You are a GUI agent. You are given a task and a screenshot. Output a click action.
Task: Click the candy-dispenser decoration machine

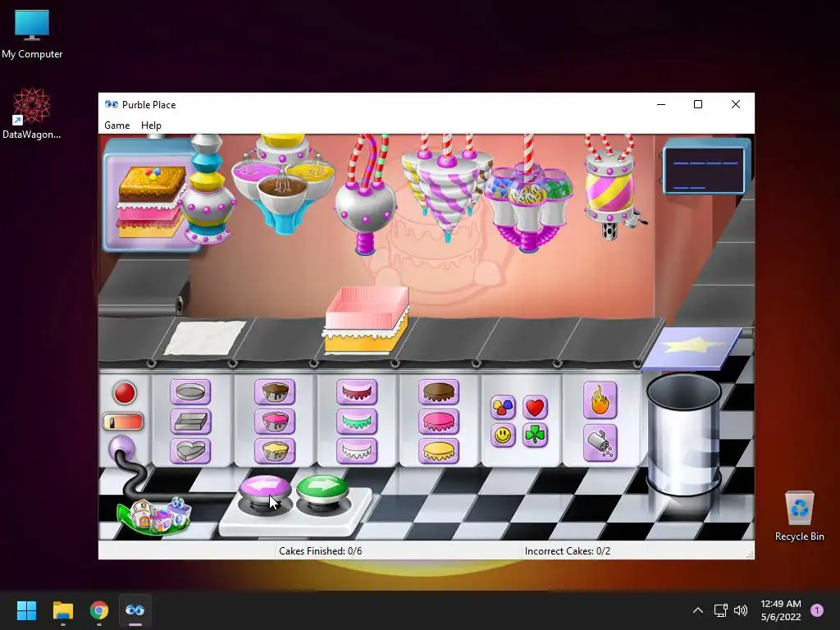(x=528, y=209)
